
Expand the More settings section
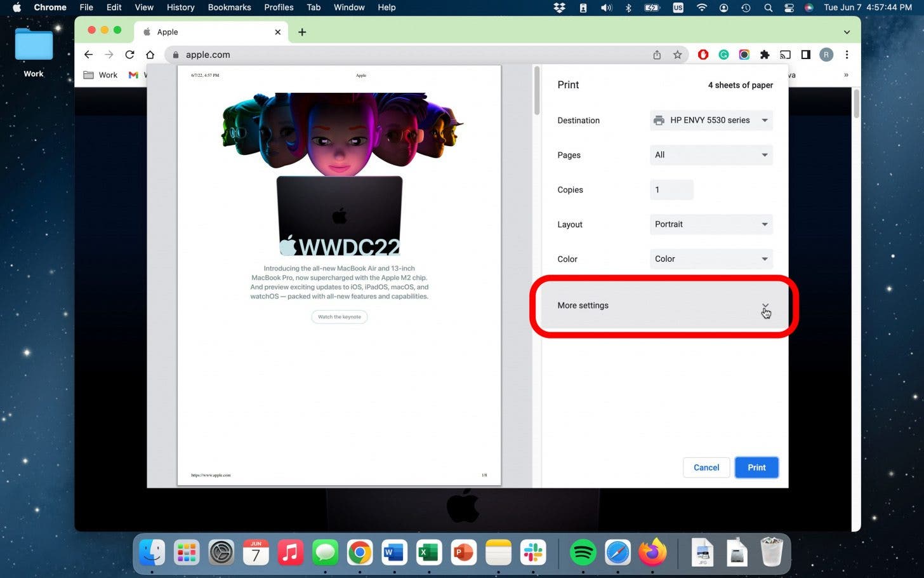[663, 306]
